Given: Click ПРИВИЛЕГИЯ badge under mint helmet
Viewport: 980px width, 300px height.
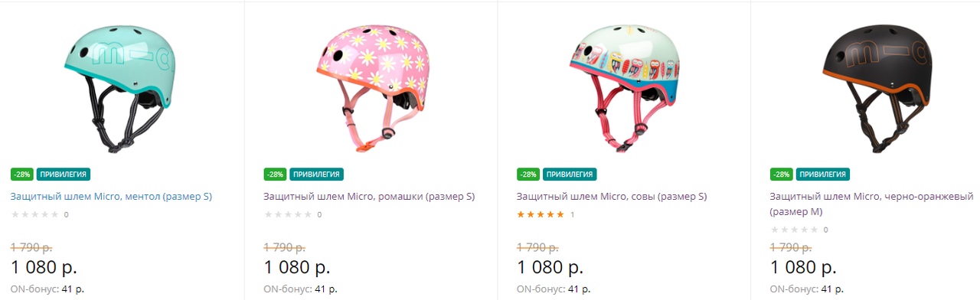Looking at the screenshot, I should click(x=64, y=174).
